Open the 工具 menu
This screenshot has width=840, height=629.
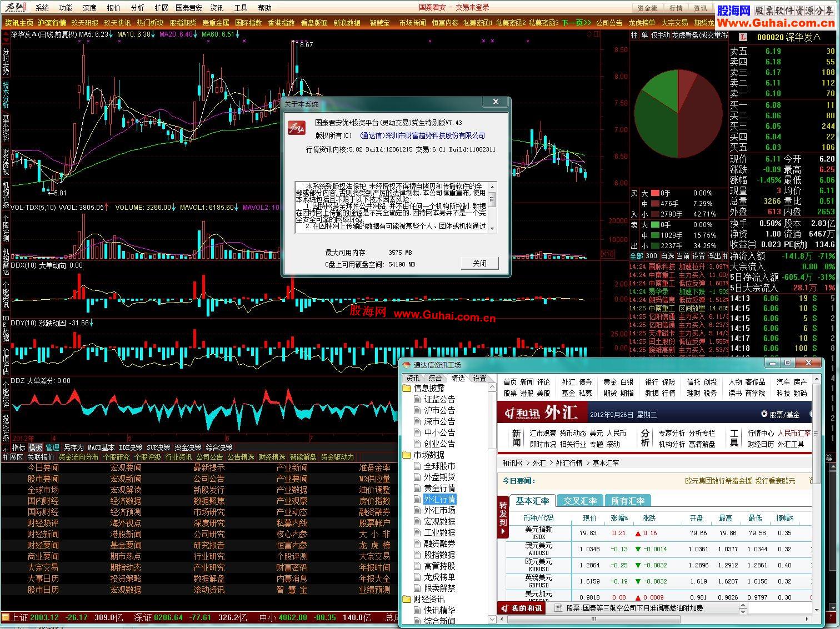(241, 8)
